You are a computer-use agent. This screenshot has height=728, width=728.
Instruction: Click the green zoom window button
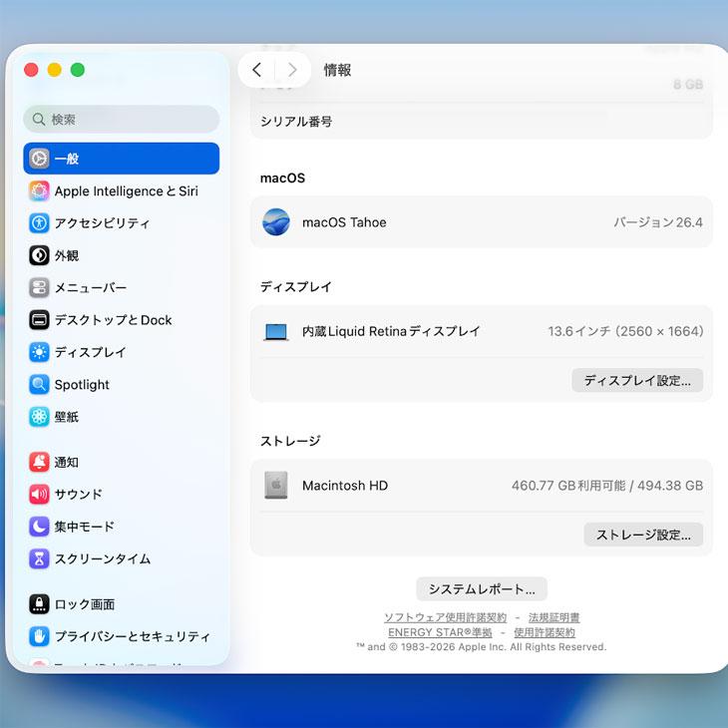pos(78,70)
